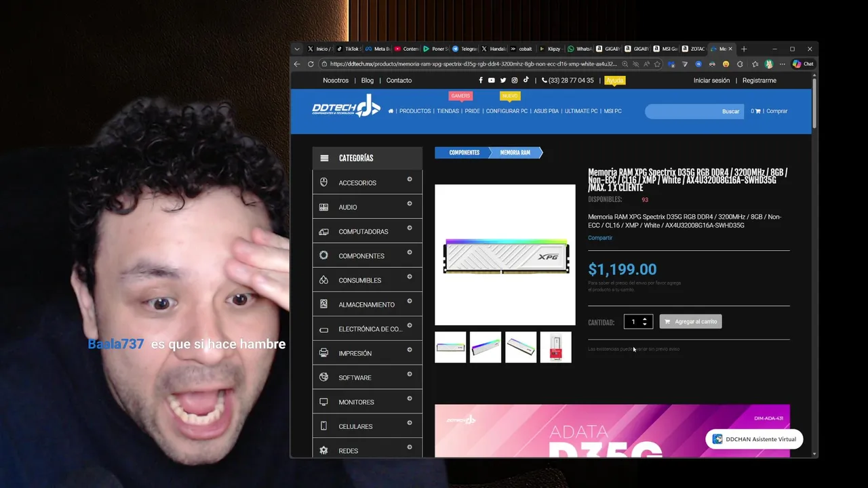Expand the Electrónica de Co... category

tap(410, 326)
